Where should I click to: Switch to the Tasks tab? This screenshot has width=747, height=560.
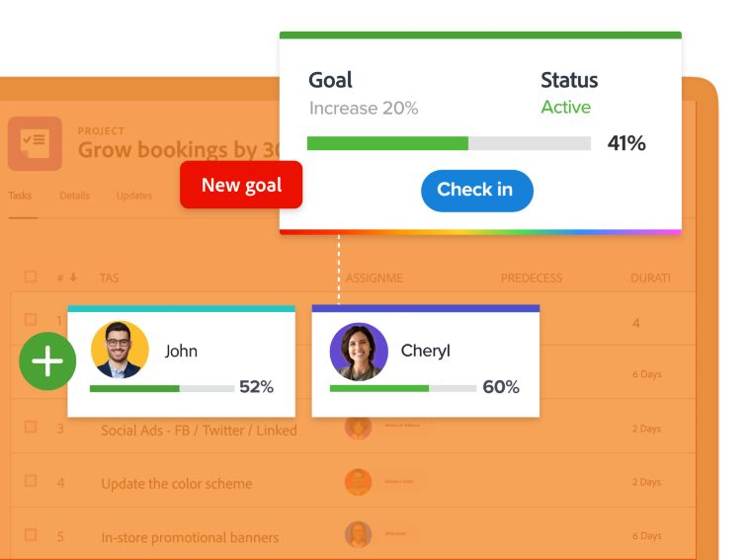pyautogui.click(x=20, y=196)
